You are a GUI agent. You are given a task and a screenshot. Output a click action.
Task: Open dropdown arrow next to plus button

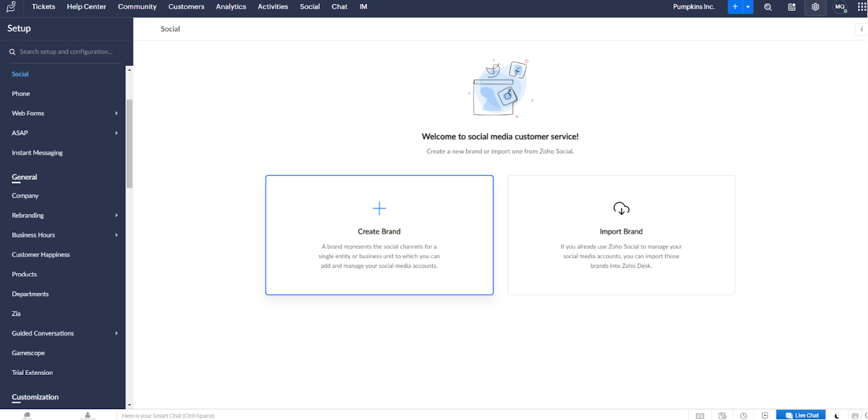click(748, 7)
